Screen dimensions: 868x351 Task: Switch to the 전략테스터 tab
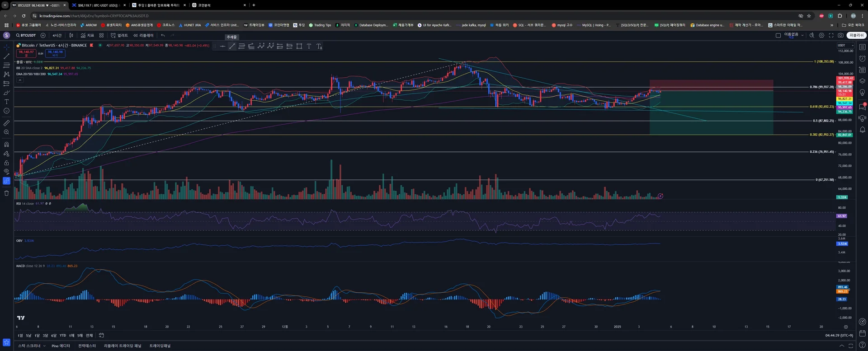click(87, 346)
